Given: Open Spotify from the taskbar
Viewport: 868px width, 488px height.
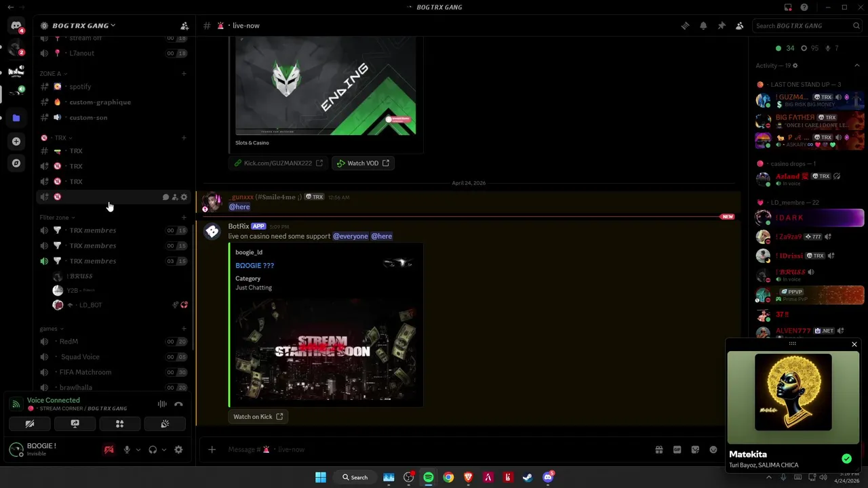Looking at the screenshot, I should point(429,477).
